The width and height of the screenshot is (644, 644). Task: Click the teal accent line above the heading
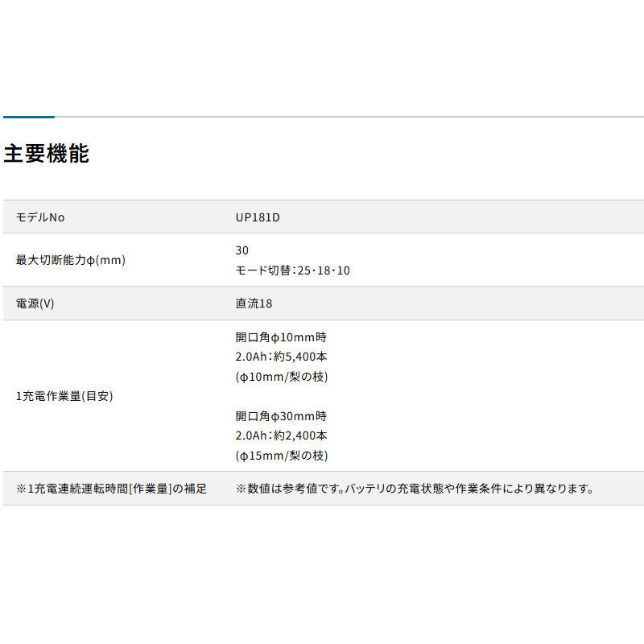[28, 118]
